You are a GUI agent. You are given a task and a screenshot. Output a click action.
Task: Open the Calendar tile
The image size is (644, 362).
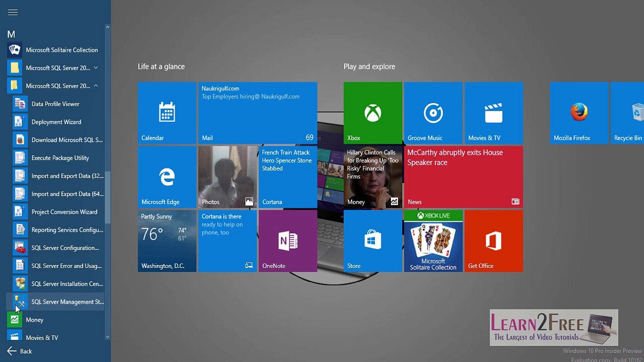(x=167, y=113)
